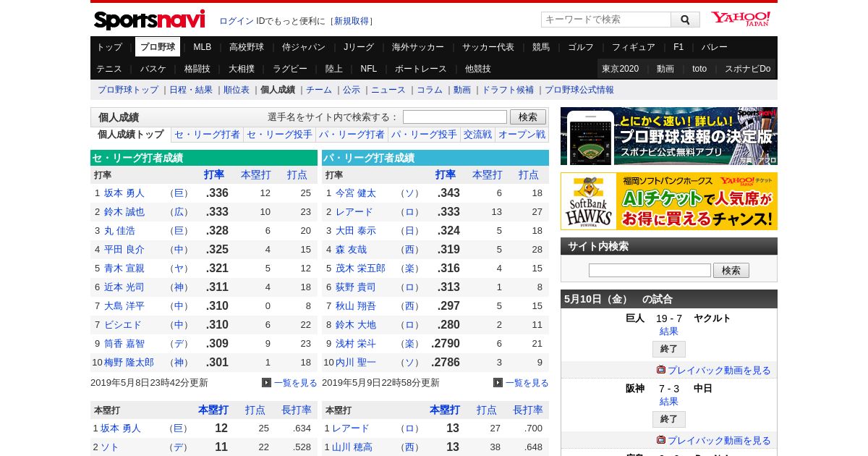868x456 pixels.
Task: Open F1 navigation item
Action: 678,47
